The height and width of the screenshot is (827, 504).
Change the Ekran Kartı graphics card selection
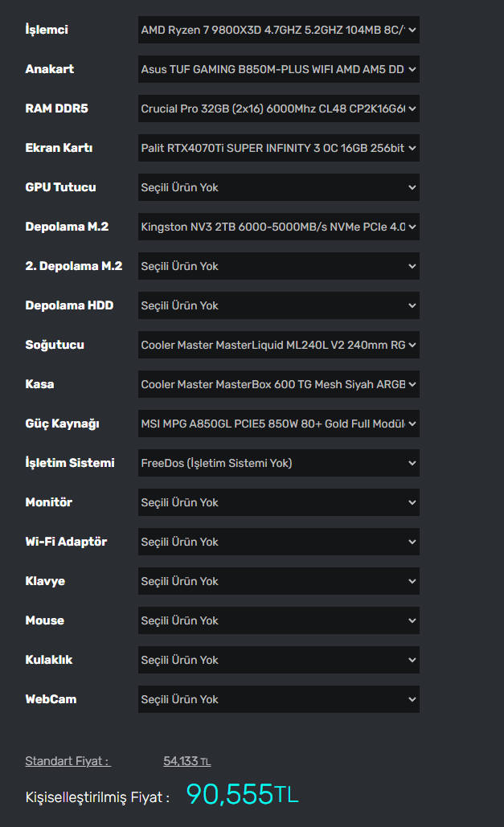(x=278, y=148)
